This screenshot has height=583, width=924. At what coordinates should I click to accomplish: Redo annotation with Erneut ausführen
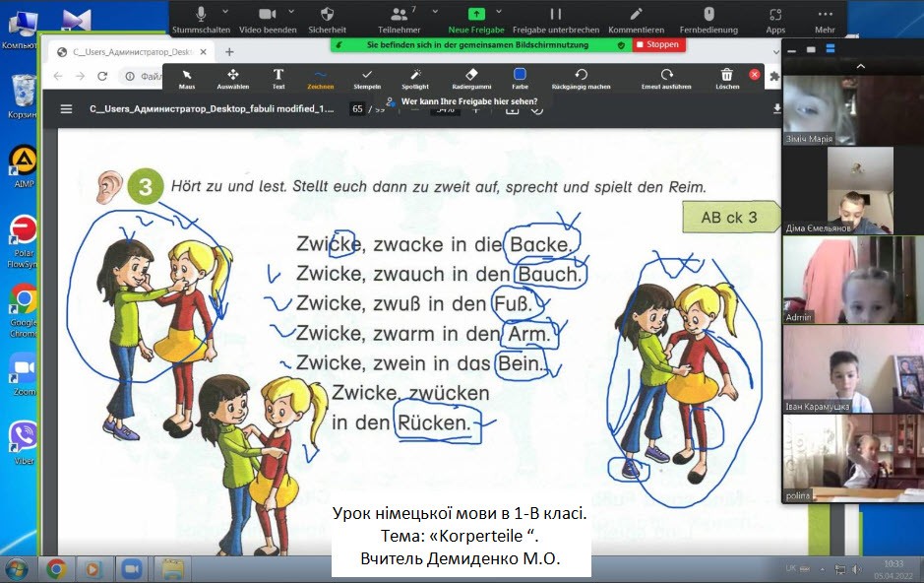(x=667, y=78)
